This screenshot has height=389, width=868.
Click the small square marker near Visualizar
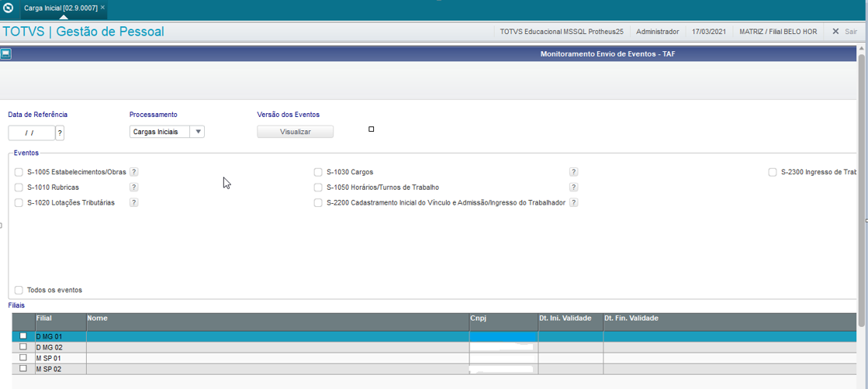(x=372, y=129)
